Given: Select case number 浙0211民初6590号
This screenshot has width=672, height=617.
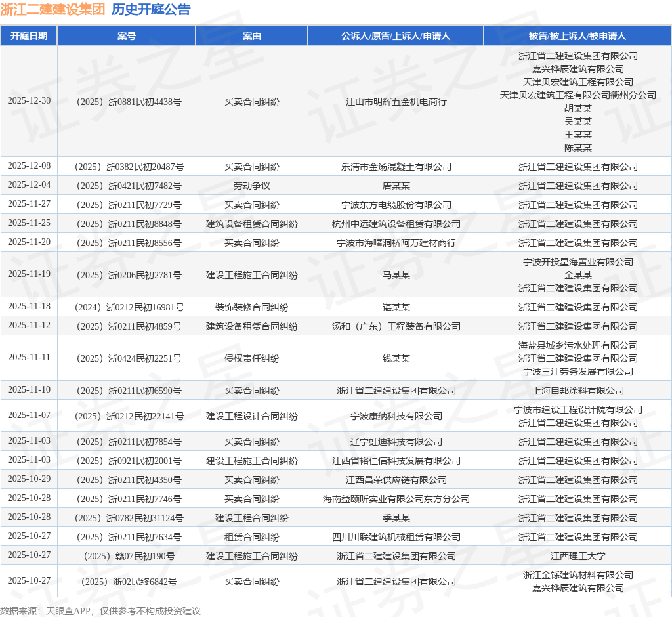Looking at the screenshot, I should click(129, 391).
